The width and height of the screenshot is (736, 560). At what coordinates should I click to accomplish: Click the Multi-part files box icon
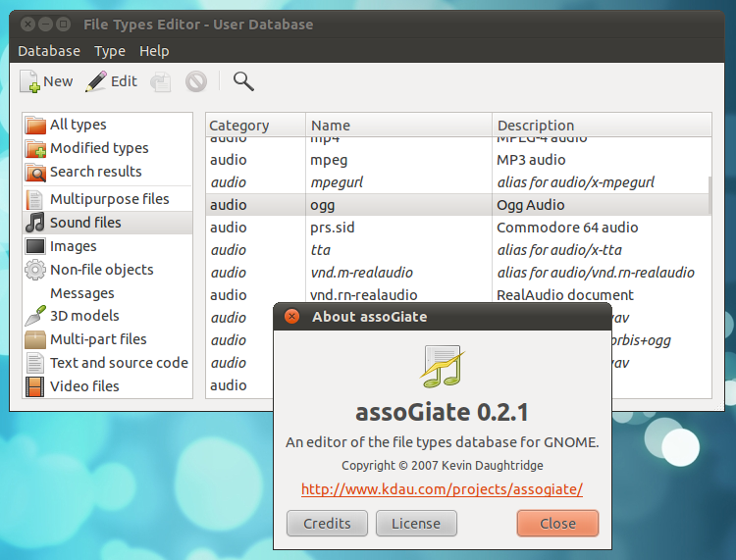click(x=35, y=339)
